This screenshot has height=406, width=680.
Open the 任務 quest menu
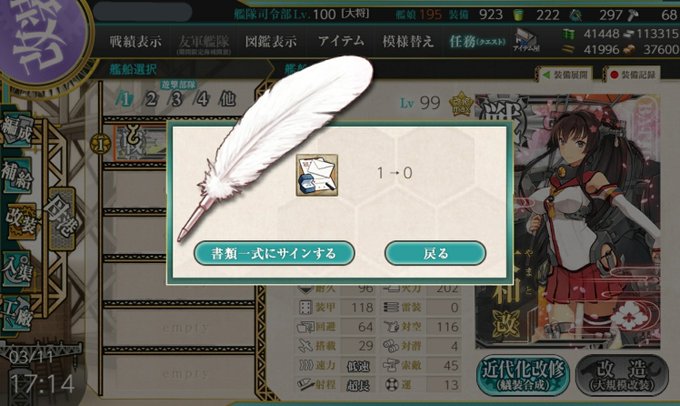477,42
